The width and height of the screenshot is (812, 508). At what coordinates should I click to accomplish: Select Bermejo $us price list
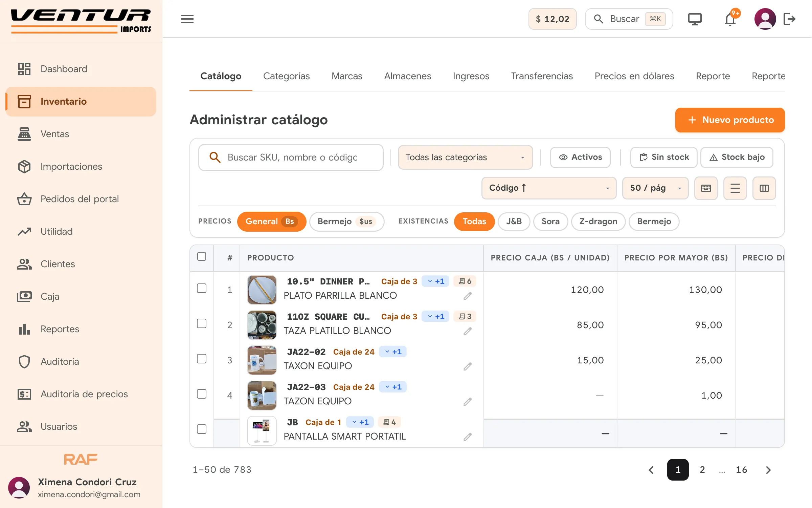[346, 221]
